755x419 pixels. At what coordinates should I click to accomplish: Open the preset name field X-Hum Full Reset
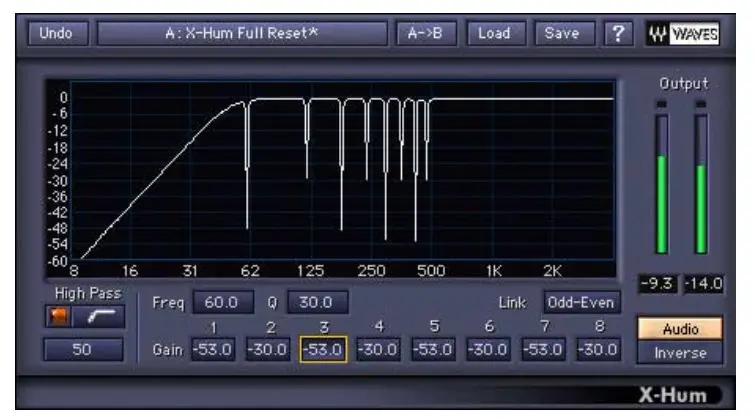242,33
